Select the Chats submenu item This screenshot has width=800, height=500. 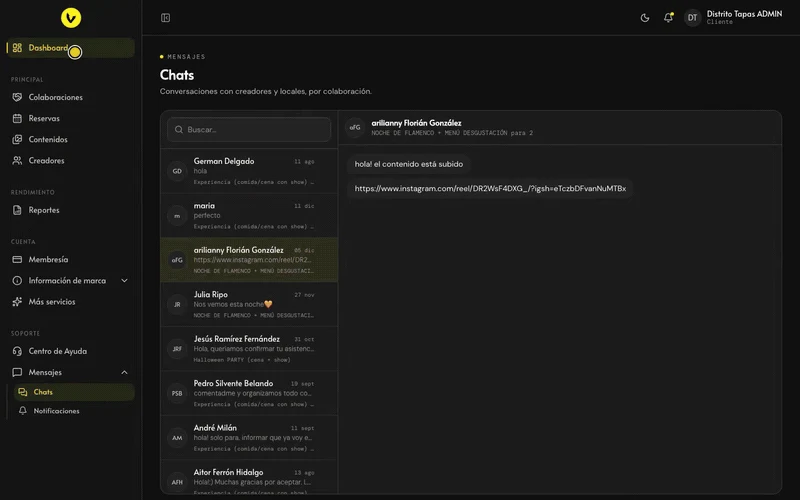pos(74,392)
